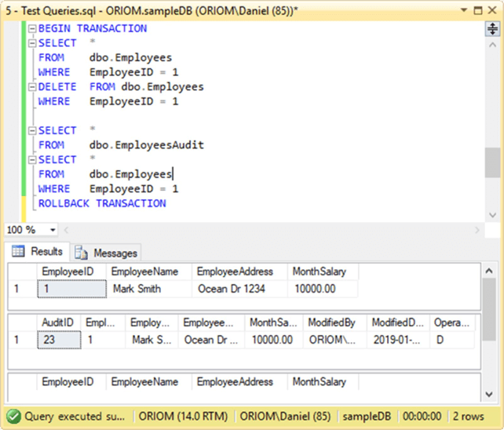
Task: Select the Mark Smith cell in first result
Action: 137,289
